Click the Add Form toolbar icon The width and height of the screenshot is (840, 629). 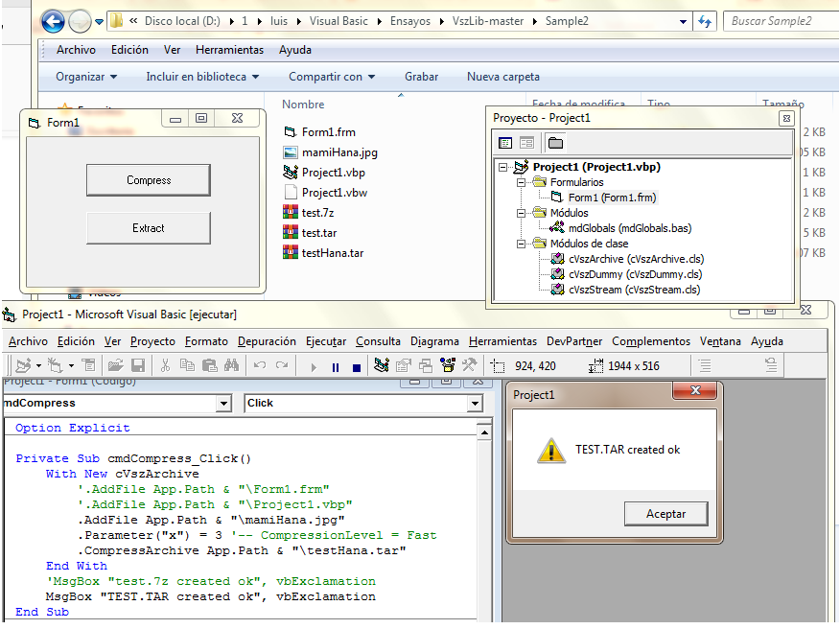(x=55, y=366)
